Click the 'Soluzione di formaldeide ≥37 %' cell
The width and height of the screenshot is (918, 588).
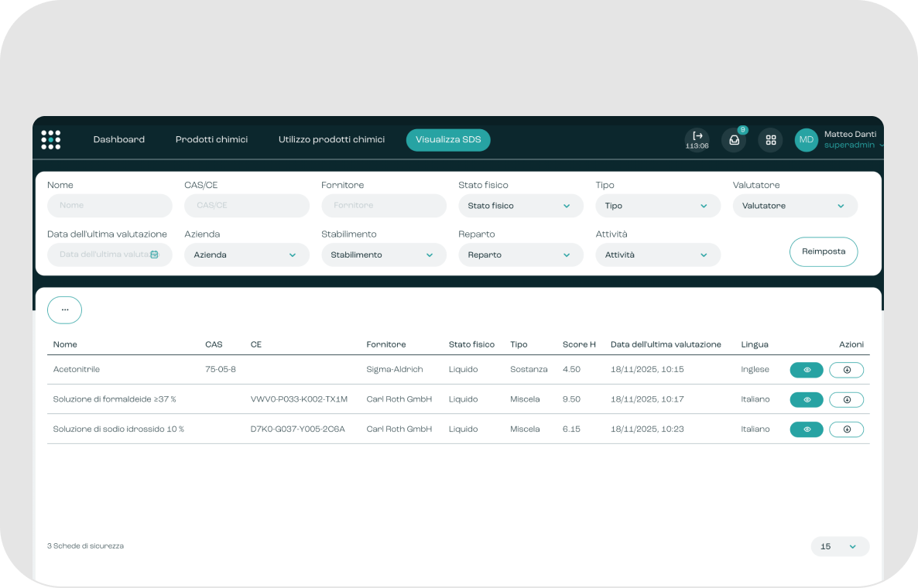(115, 399)
